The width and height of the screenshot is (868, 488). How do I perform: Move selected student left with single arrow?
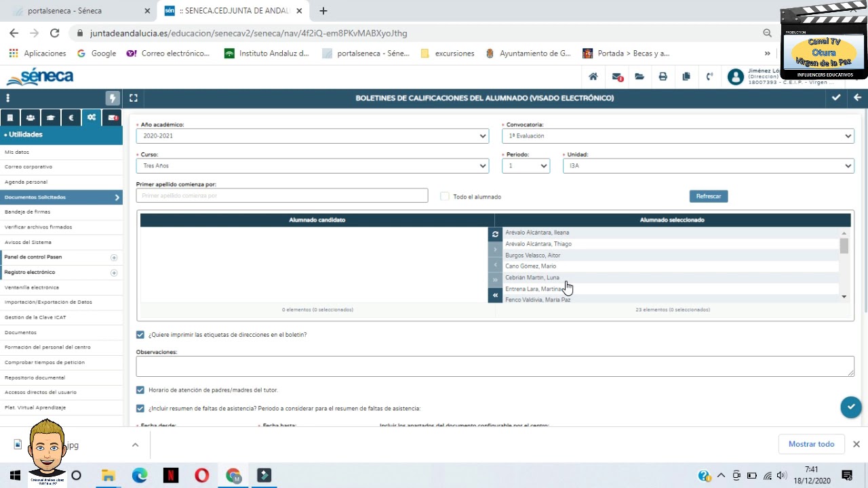click(495, 265)
